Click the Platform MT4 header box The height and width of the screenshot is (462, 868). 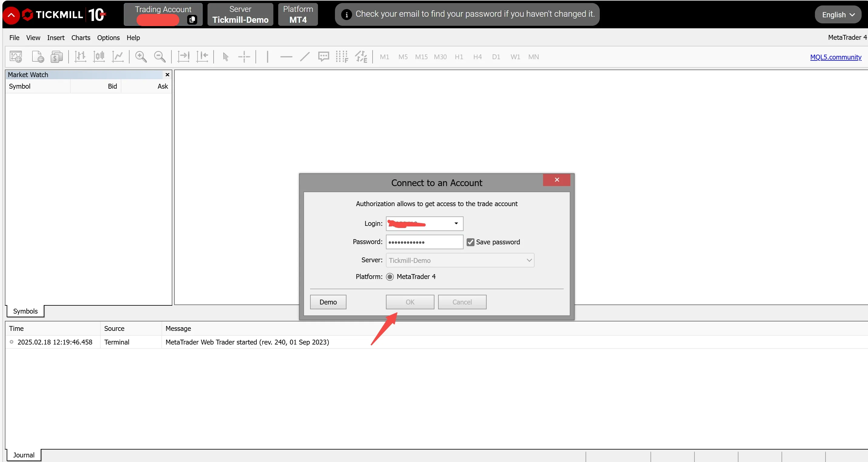coord(298,15)
